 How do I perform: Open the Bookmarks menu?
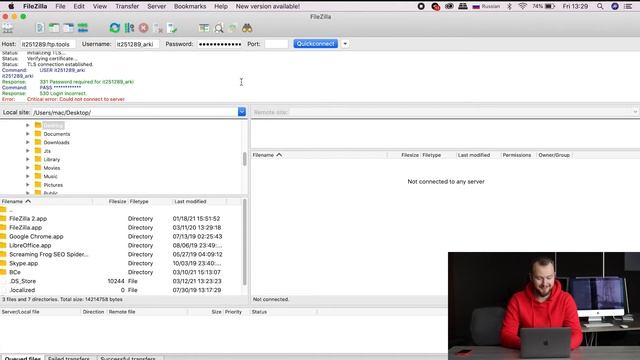tap(190, 6)
